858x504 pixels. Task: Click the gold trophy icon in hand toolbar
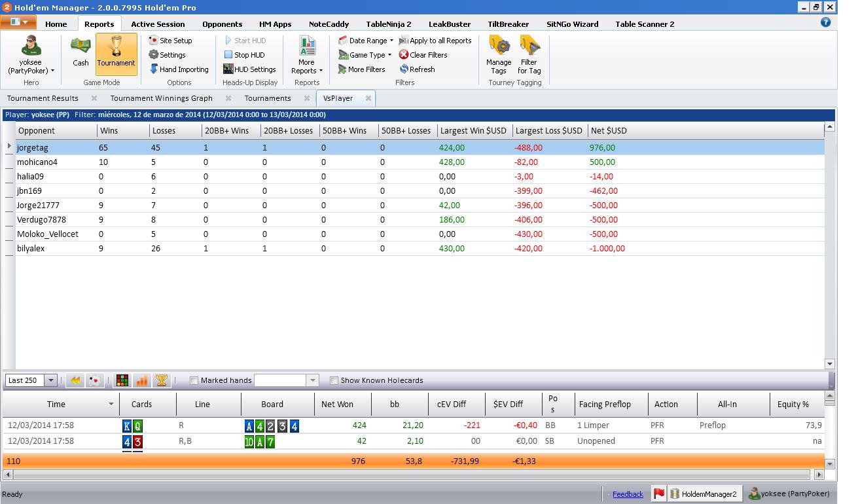(x=161, y=380)
